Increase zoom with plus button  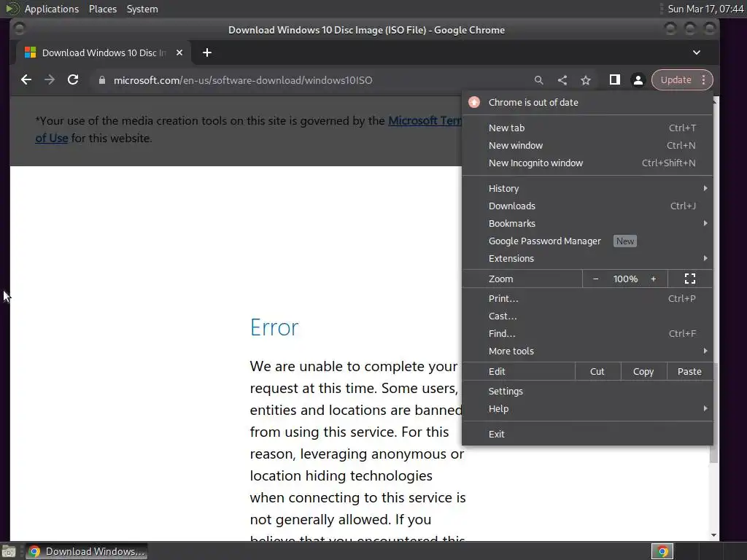point(653,279)
